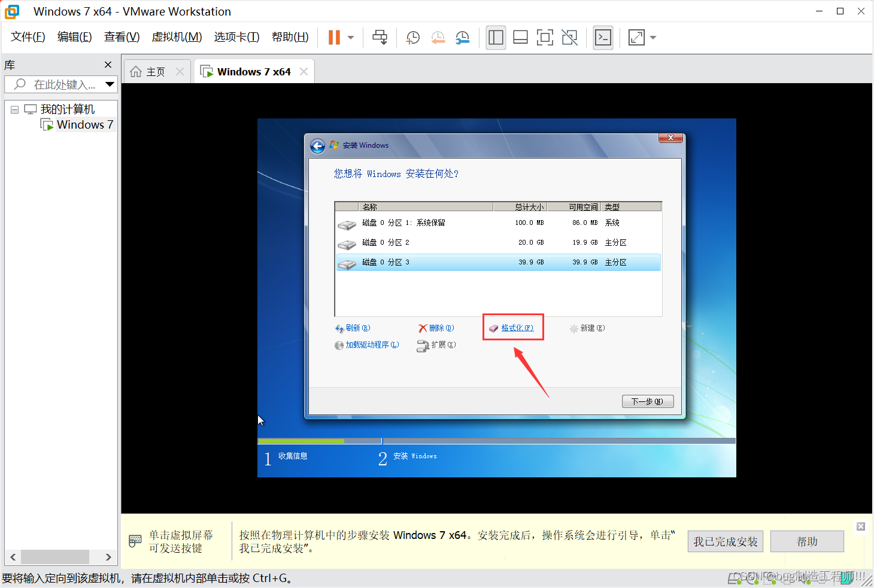Take a snapshot of the VM
Image resolution: width=874 pixels, height=588 pixels.
pyautogui.click(x=413, y=38)
